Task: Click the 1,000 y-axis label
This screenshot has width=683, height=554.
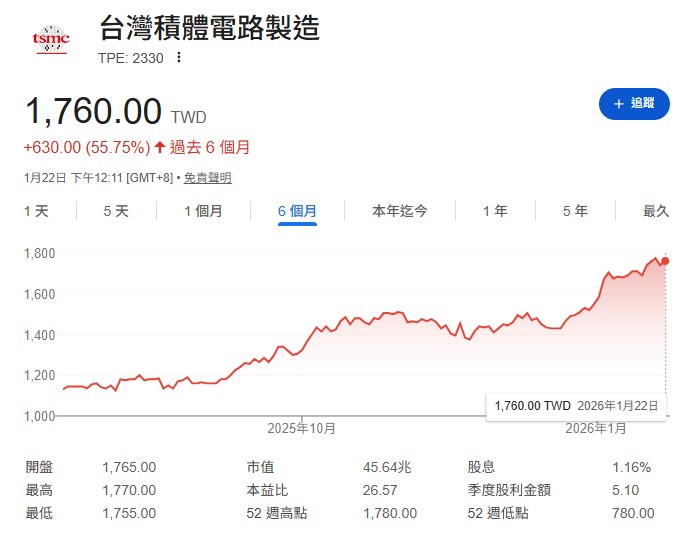Action: pos(39,416)
